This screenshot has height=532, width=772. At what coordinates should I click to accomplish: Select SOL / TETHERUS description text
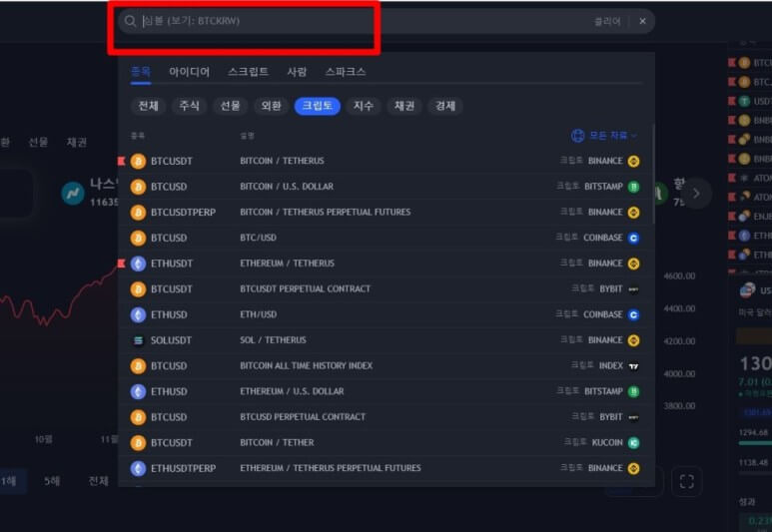274,340
